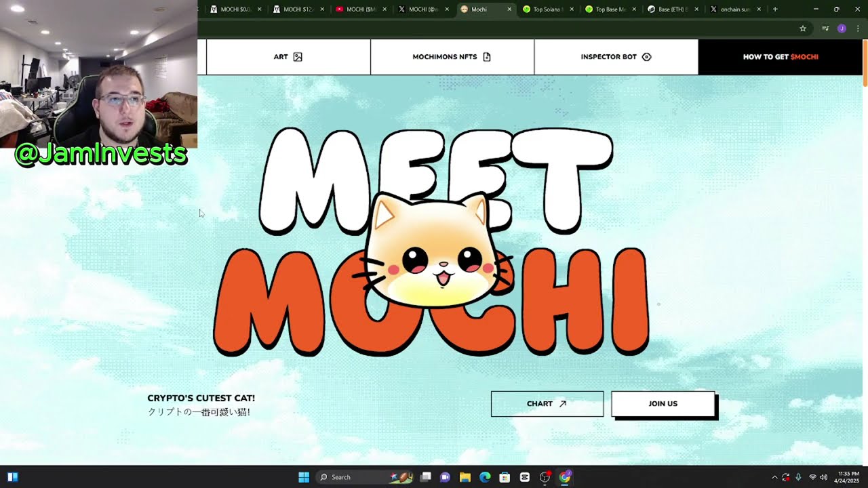Close the active Mochi tab
This screenshot has height=488, width=868.
[509, 9]
